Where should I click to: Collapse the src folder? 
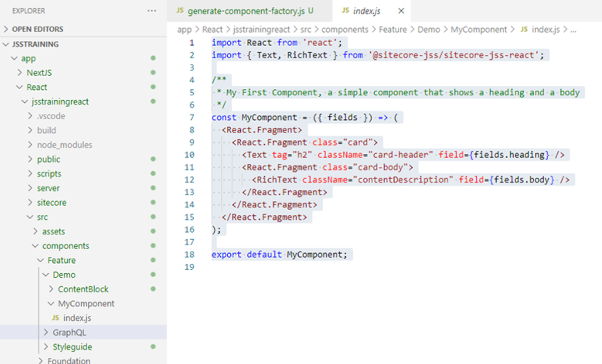coord(31,217)
